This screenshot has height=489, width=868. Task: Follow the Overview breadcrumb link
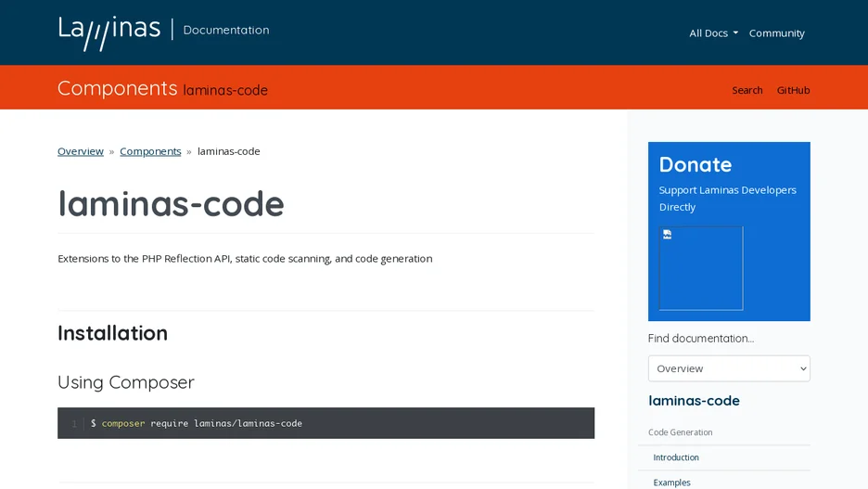click(81, 151)
